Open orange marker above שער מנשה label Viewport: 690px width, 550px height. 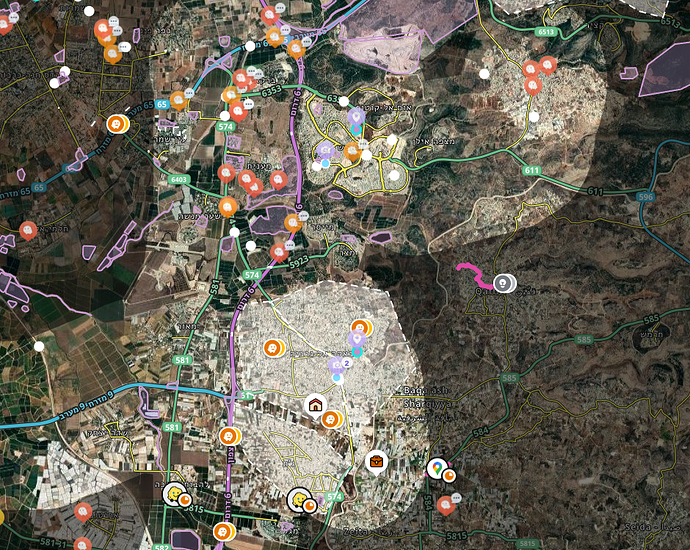point(228,208)
